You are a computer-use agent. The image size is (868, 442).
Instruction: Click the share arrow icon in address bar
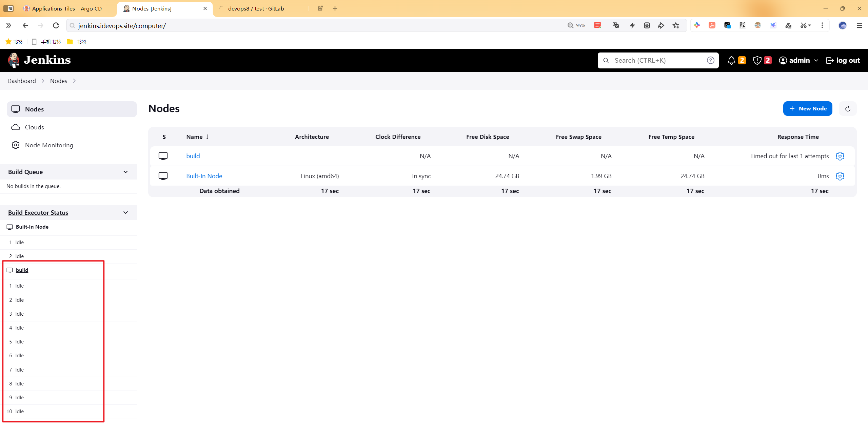[x=661, y=25]
